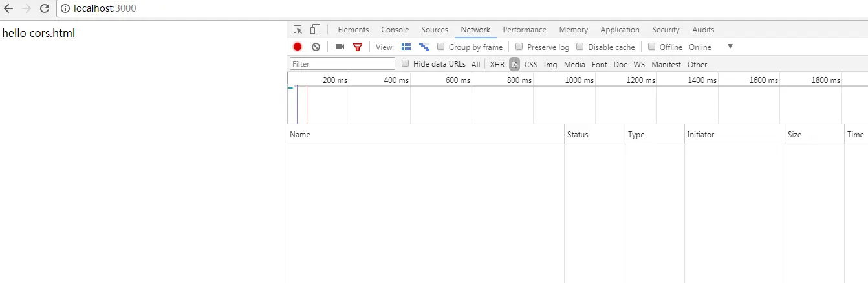Viewport: 868px width, 283px height.
Task: Open the Elements tab
Action: 353,30
